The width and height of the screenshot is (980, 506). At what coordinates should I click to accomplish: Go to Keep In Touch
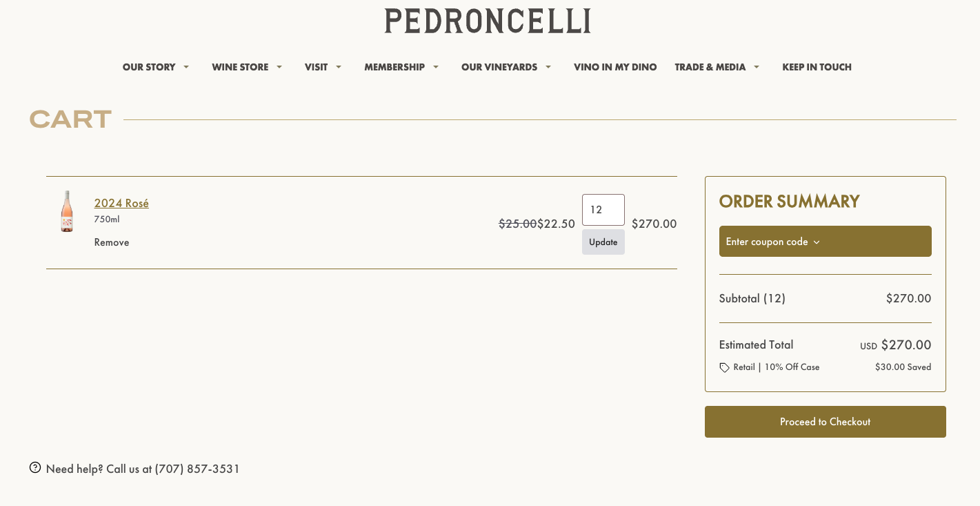pos(817,67)
